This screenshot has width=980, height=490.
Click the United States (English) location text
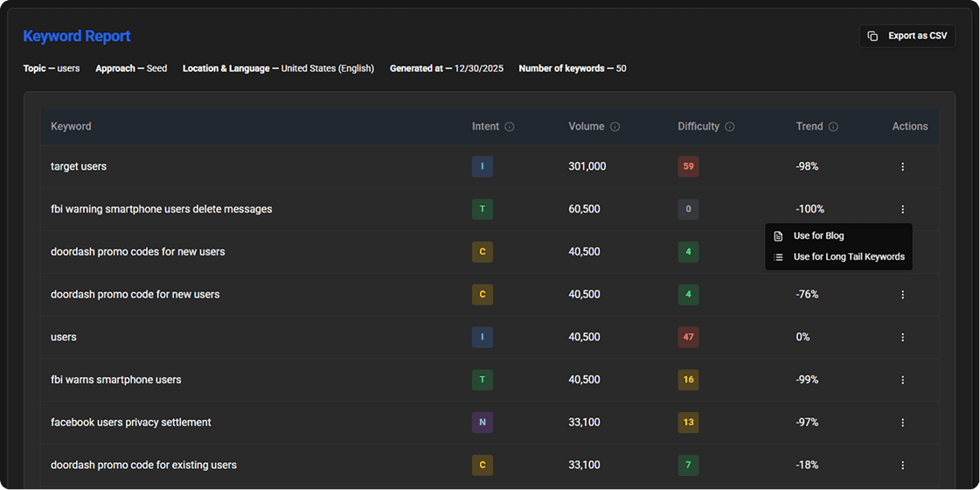pyautogui.click(x=328, y=68)
